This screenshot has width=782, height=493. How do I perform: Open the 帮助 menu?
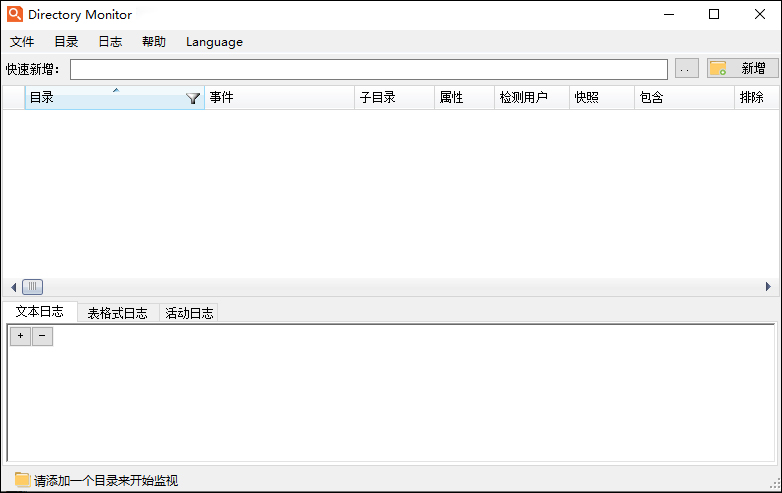pos(154,42)
